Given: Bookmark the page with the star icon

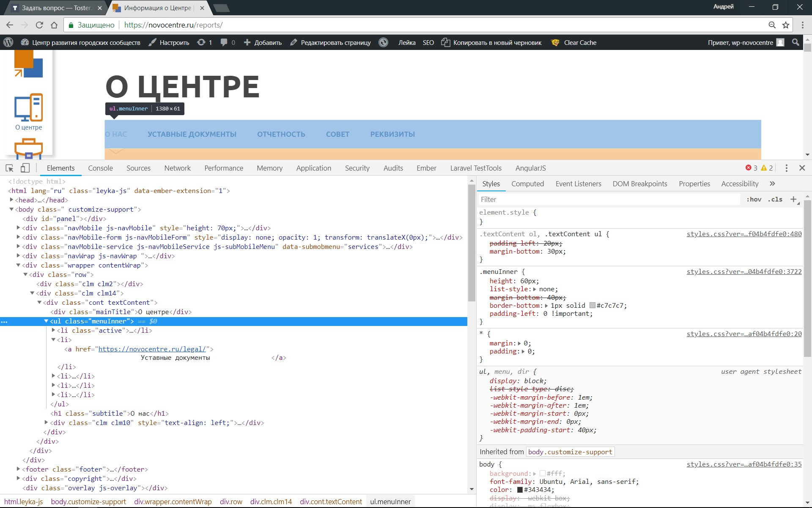Looking at the screenshot, I should (x=786, y=25).
